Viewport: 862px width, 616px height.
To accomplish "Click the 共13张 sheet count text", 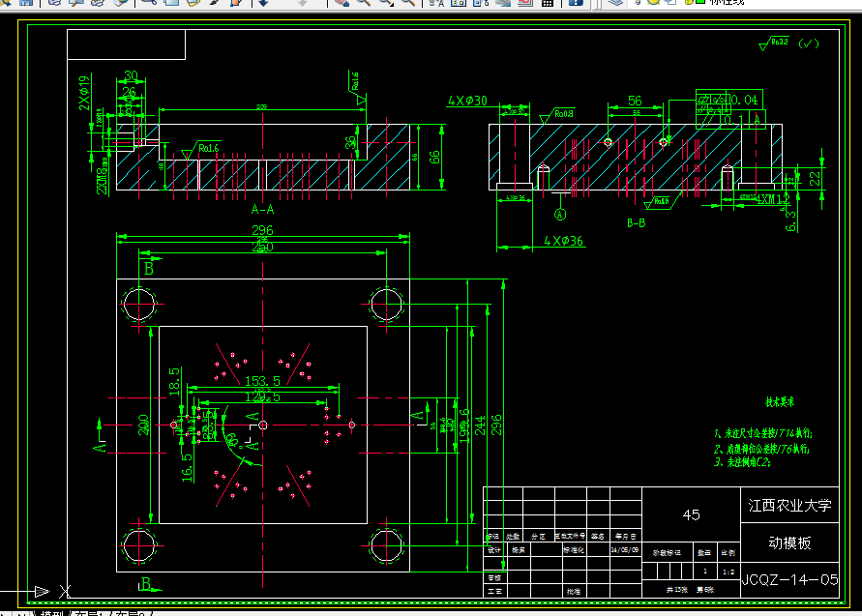I will coord(677,590).
